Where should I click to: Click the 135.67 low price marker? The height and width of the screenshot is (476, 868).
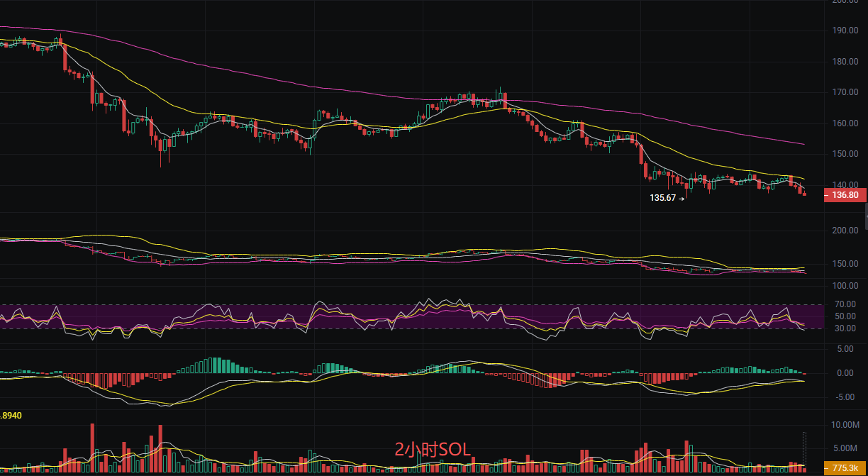pyautogui.click(x=663, y=199)
